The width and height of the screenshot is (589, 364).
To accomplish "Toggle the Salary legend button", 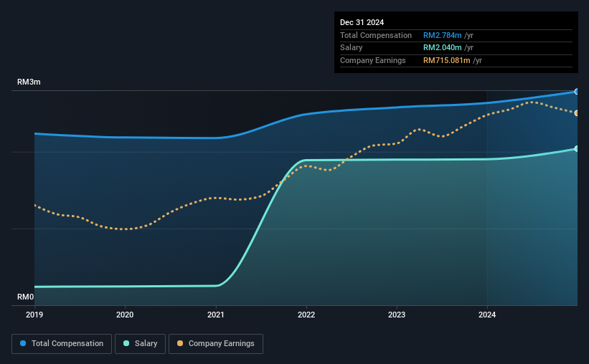I will (x=140, y=344).
